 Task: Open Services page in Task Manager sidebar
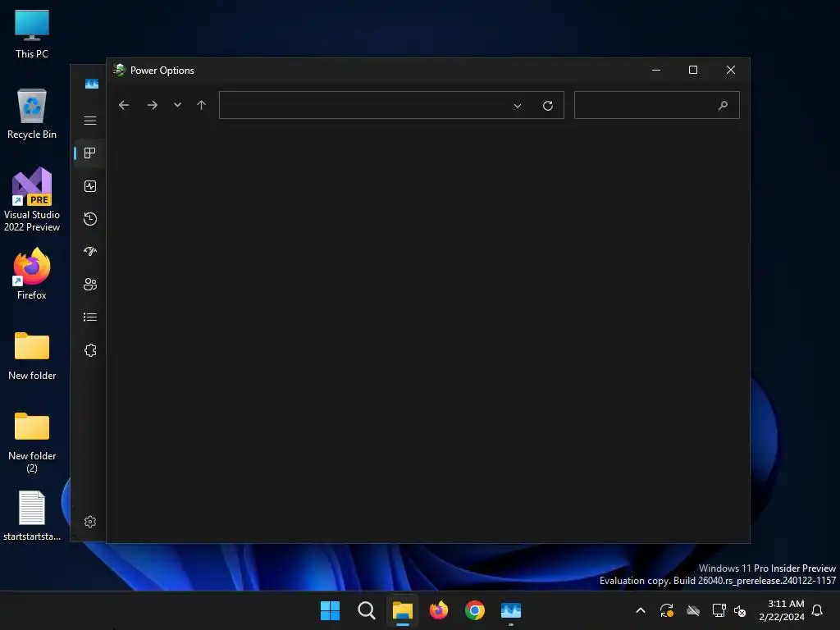(x=90, y=350)
